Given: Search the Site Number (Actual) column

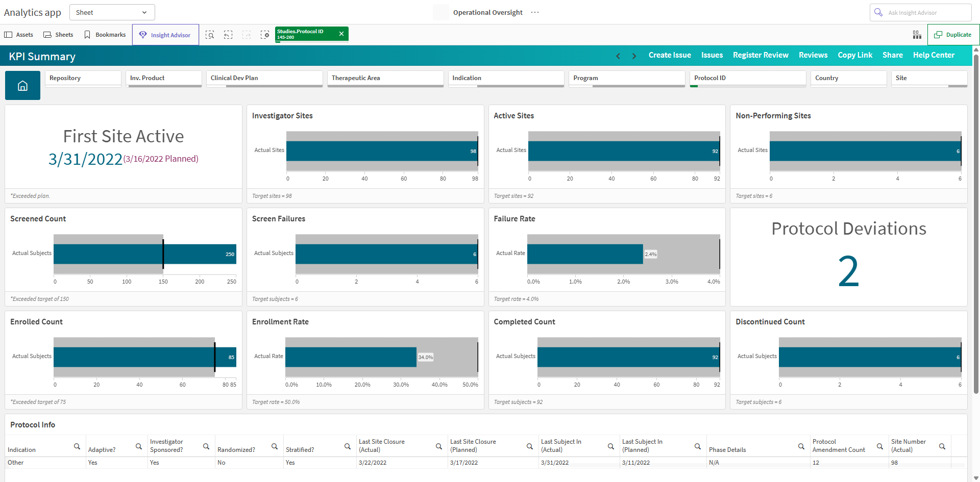Looking at the screenshot, I should click(942, 446).
